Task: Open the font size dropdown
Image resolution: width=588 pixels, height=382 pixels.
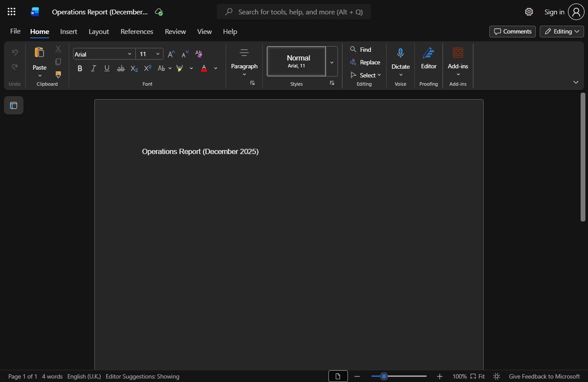Action: click(x=158, y=54)
